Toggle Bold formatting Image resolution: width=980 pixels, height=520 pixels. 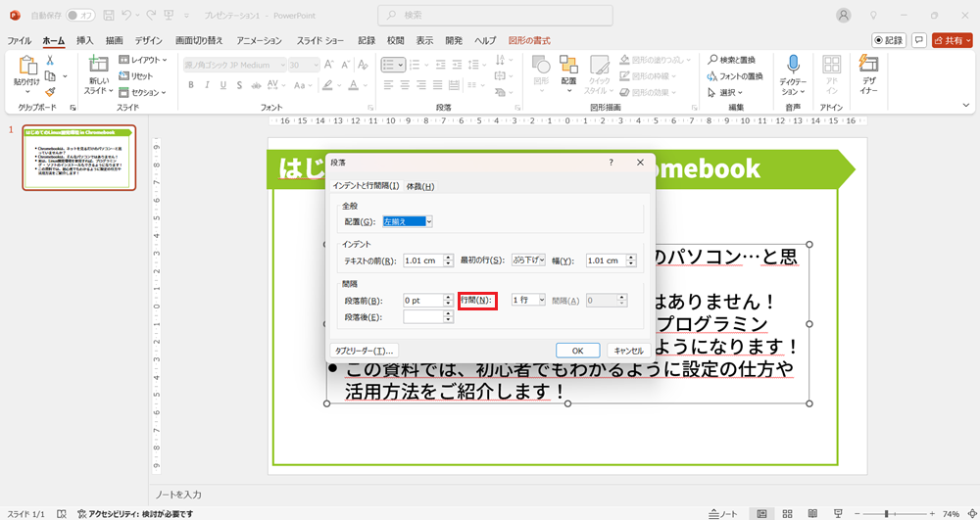pyautogui.click(x=191, y=85)
